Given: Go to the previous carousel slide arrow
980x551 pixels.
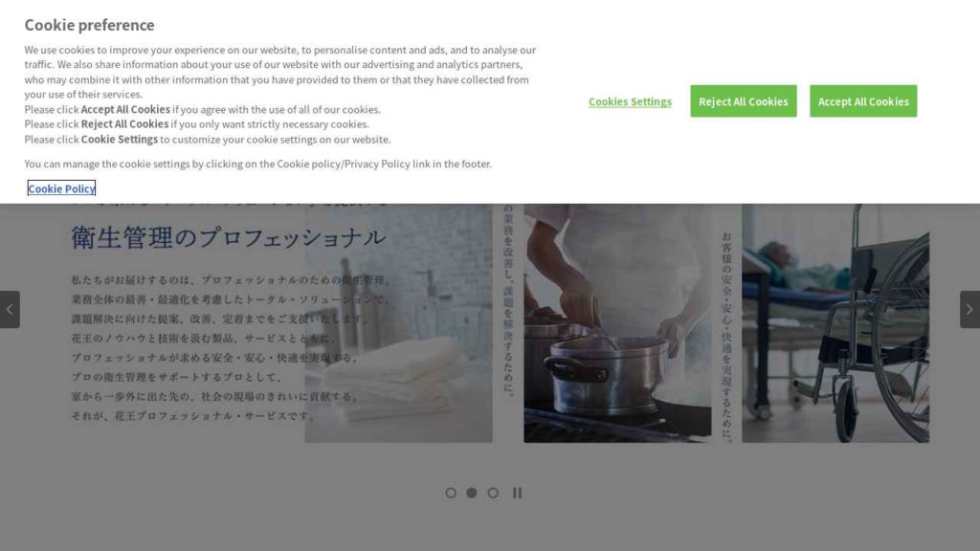Looking at the screenshot, I should (x=10, y=309).
